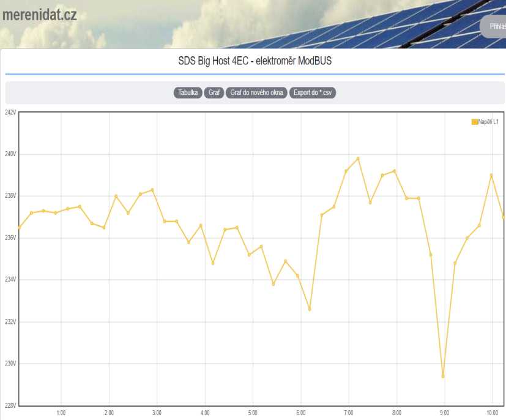The height and width of the screenshot is (420, 506).
Task: Select the highest peak point just after 7:00
Action: point(358,159)
